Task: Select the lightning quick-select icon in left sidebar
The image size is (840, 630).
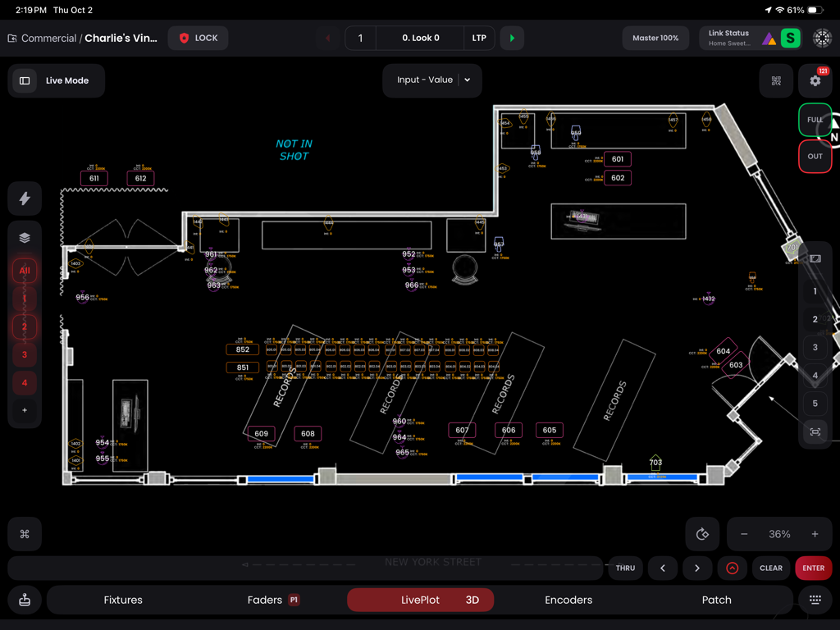Action: (24, 199)
